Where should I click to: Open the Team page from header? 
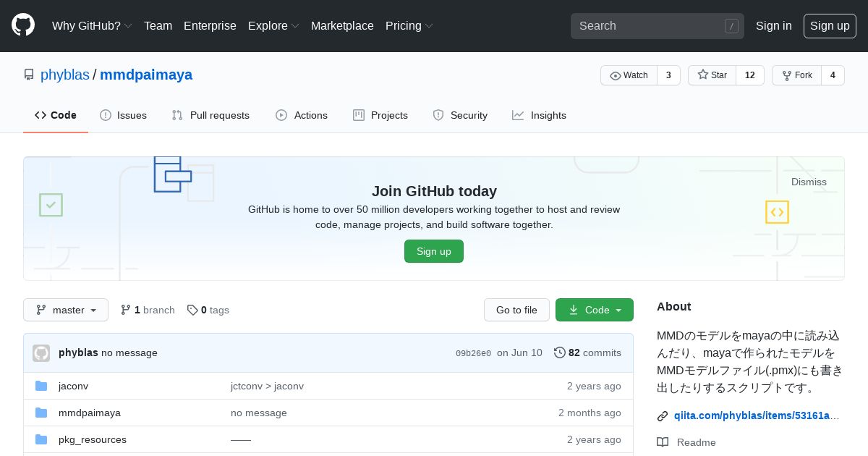tap(158, 25)
